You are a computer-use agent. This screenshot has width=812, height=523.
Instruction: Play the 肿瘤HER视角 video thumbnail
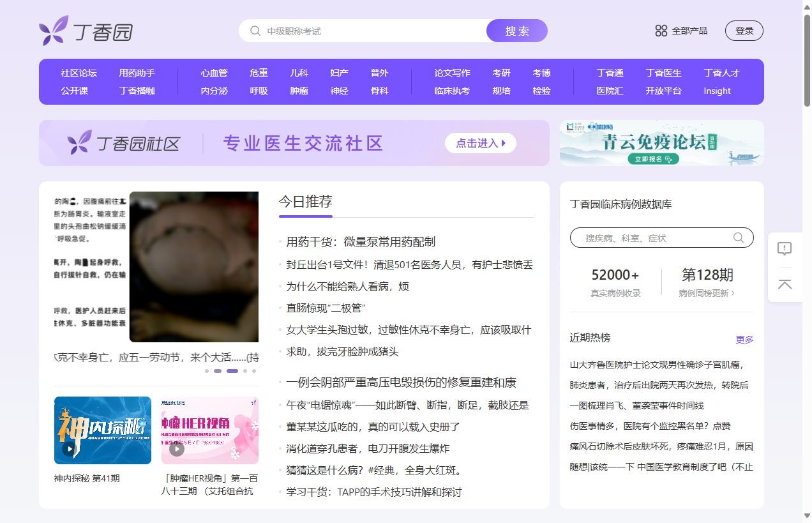176,448
